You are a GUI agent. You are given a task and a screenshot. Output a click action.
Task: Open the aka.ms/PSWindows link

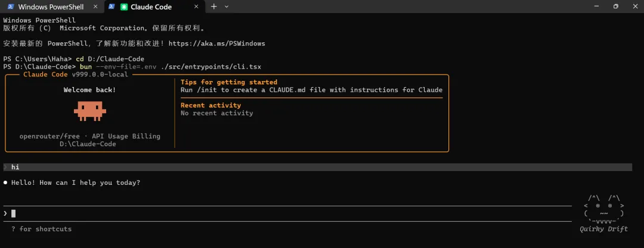[216, 44]
